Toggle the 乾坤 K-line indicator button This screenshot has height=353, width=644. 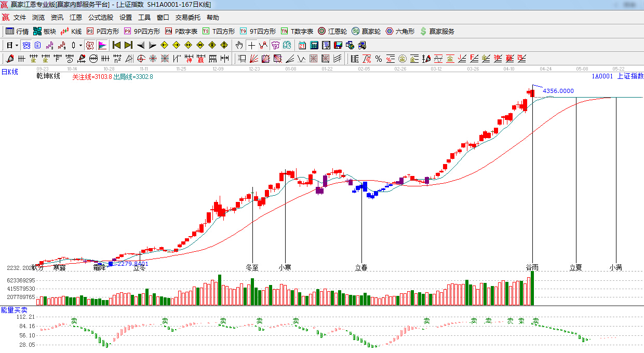(x=90, y=45)
